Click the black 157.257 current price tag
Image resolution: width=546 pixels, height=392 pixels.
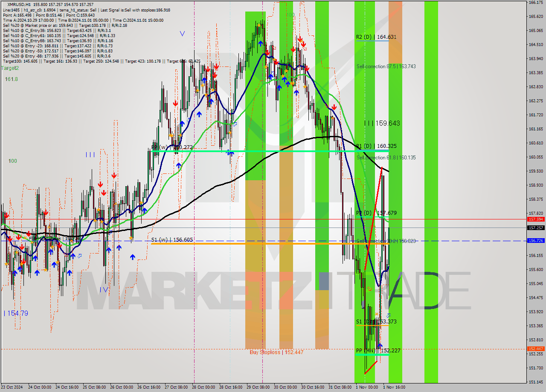[536, 228]
